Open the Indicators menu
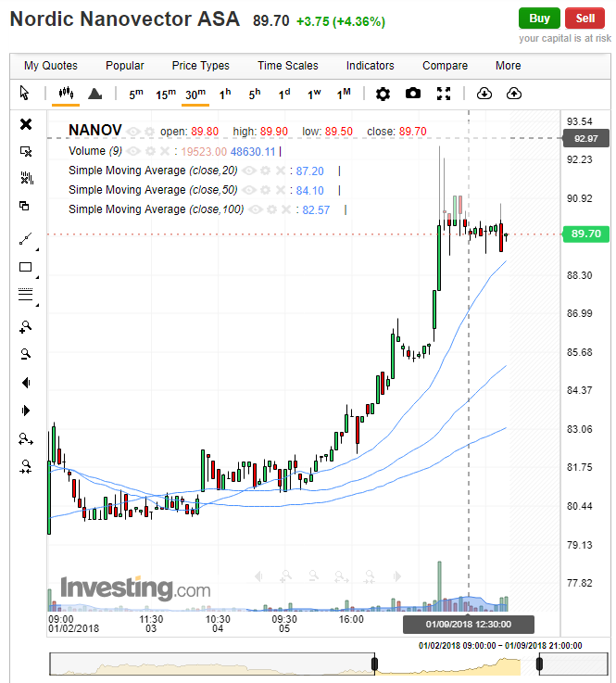 [370, 66]
